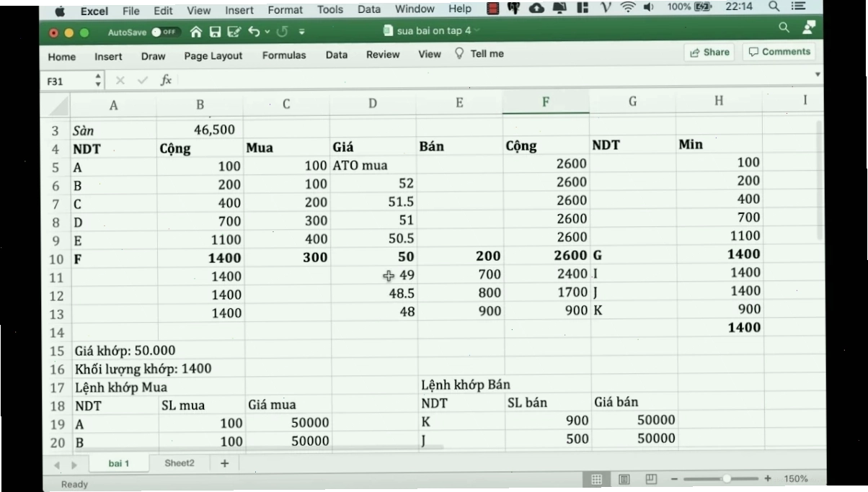Open the Comments pane button
This screenshot has height=492, width=868.
[x=779, y=52]
